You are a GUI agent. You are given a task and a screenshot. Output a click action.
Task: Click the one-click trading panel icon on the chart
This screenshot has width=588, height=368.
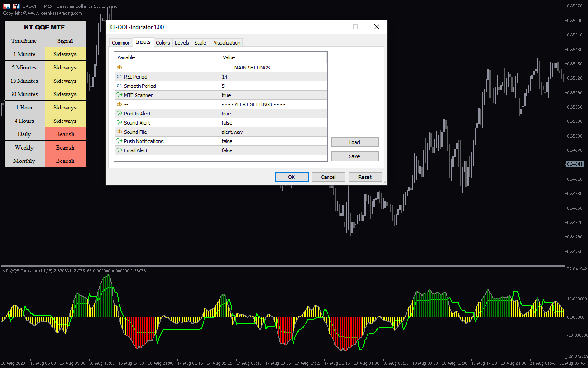[x=16, y=6]
